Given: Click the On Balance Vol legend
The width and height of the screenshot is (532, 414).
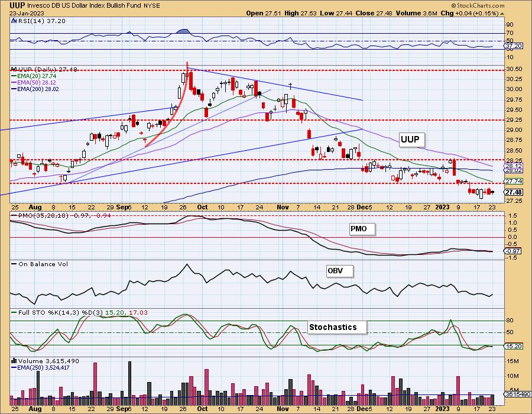Looking at the screenshot, I should 40,264.
